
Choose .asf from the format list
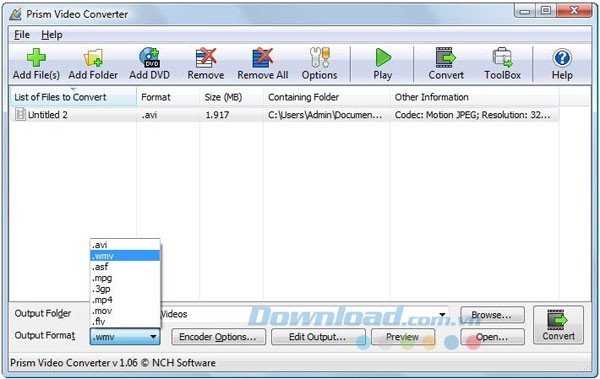[125, 266]
